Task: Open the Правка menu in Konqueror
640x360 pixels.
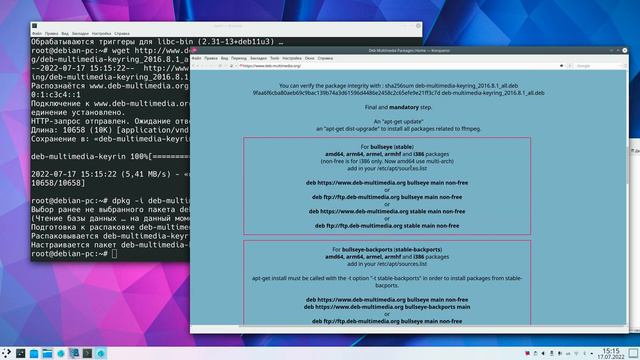Action: (x=211, y=58)
